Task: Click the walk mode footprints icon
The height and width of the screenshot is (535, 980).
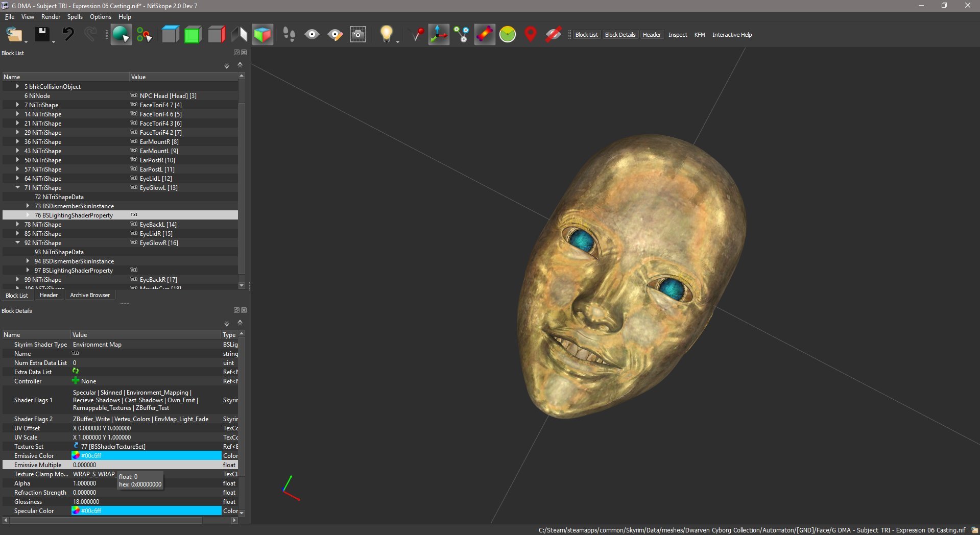Action: 289,35
